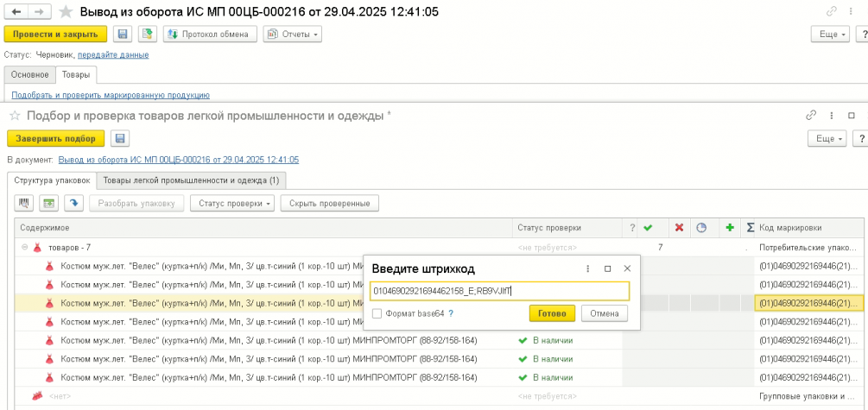Click the blue help question mark near Формат base64
This screenshot has width=868, height=410.
point(451,313)
